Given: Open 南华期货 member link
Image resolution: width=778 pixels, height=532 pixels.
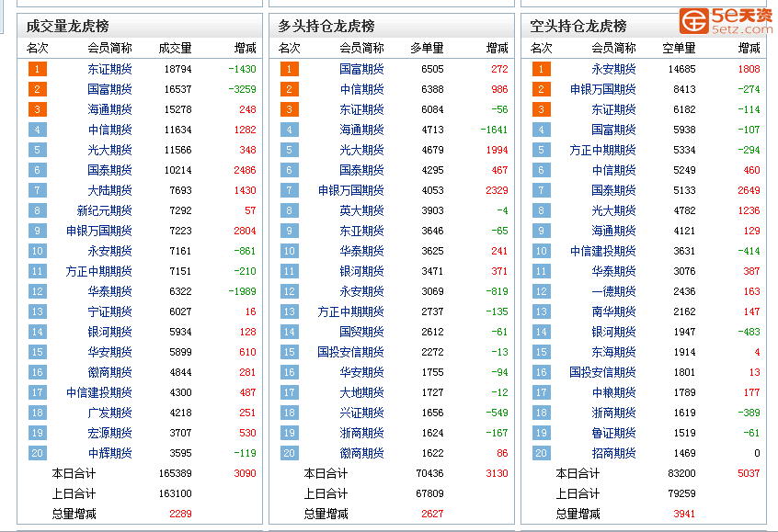Looking at the screenshot, I should click(613, 311).
